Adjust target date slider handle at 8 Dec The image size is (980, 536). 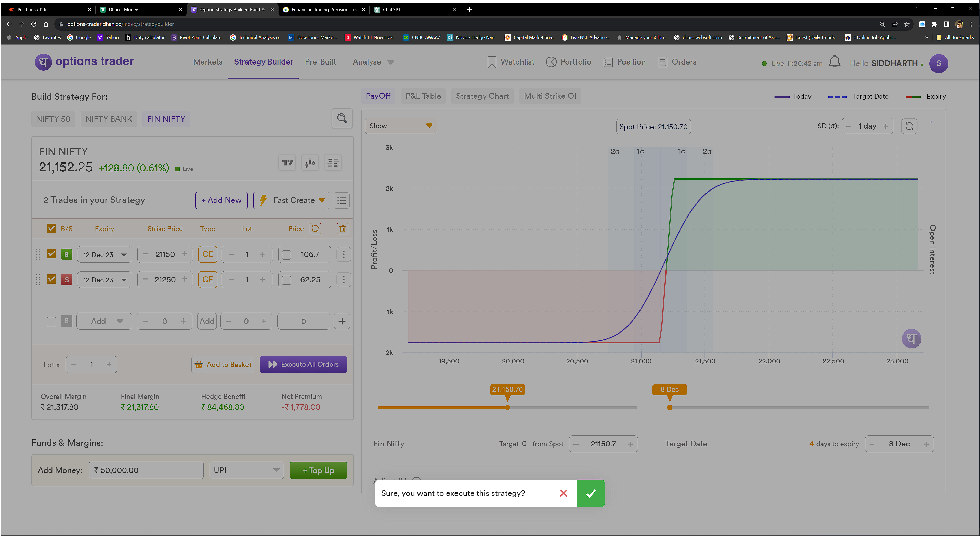[x=670, y=407]
